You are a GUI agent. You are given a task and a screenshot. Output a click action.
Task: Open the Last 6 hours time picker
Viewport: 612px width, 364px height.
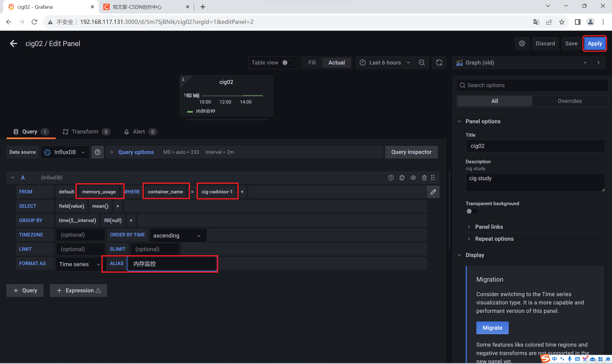click(385, 63)
